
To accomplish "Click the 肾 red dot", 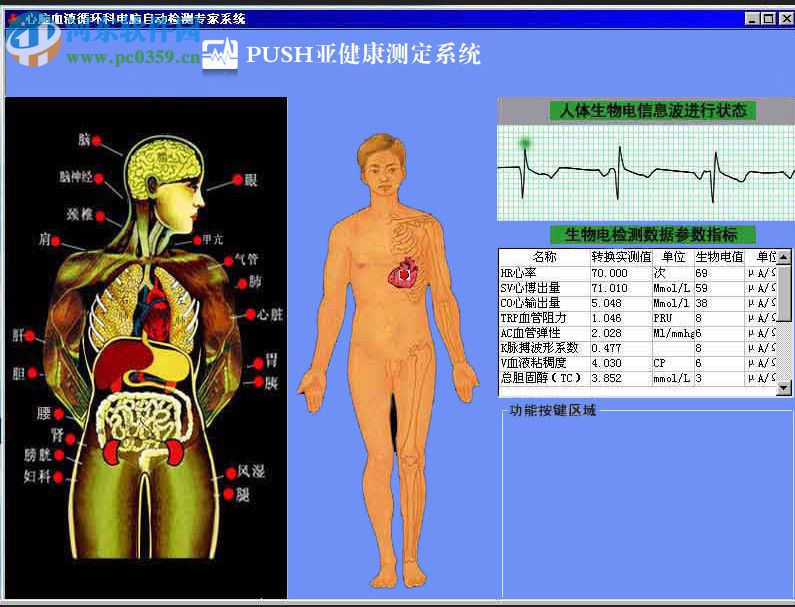I will point(70,439).
